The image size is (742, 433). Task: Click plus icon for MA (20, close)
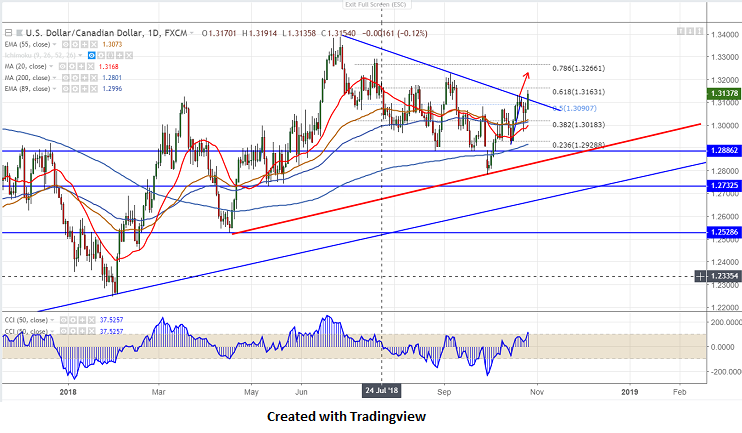(x=81, y=67)
